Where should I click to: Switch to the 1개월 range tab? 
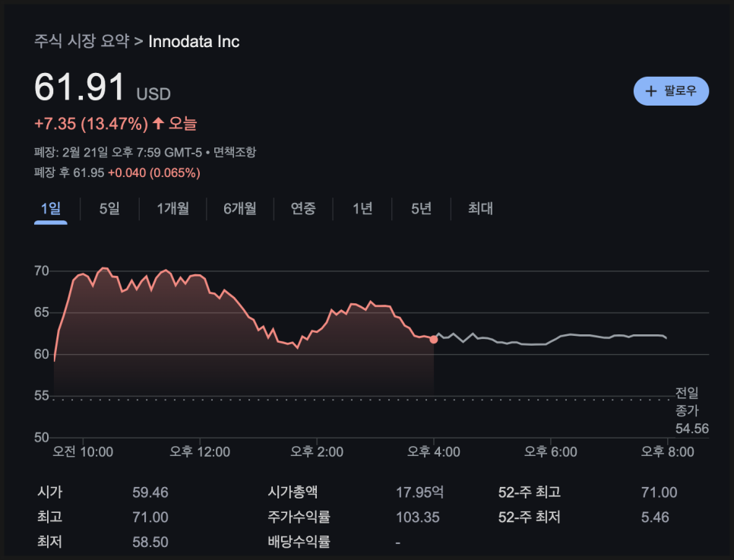(x=172, y=208)
